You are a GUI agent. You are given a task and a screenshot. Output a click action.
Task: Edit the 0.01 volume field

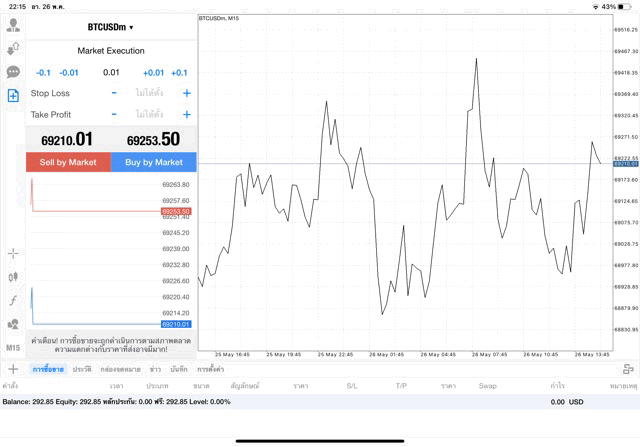(x=111, y=73)
